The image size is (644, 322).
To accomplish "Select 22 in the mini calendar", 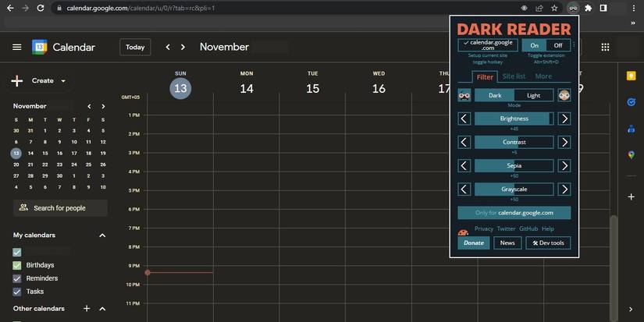I will coord(44,165).
